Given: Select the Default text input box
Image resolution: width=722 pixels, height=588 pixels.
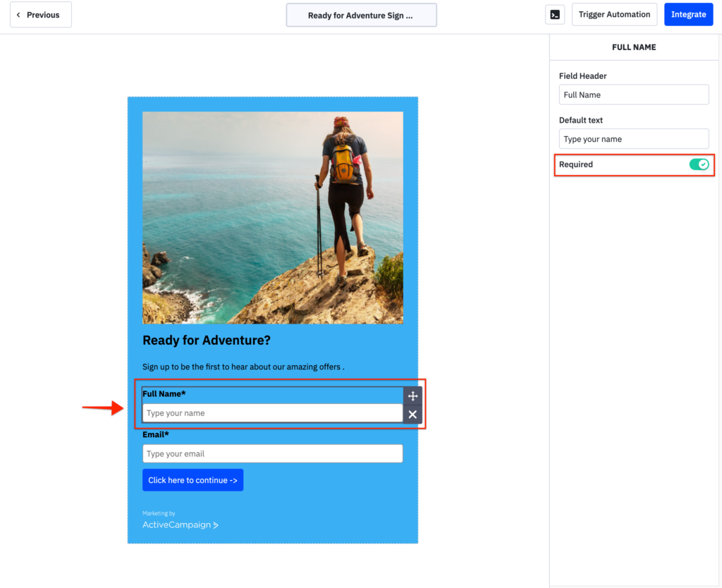Looking at the screenshot, I should [633, 138].
